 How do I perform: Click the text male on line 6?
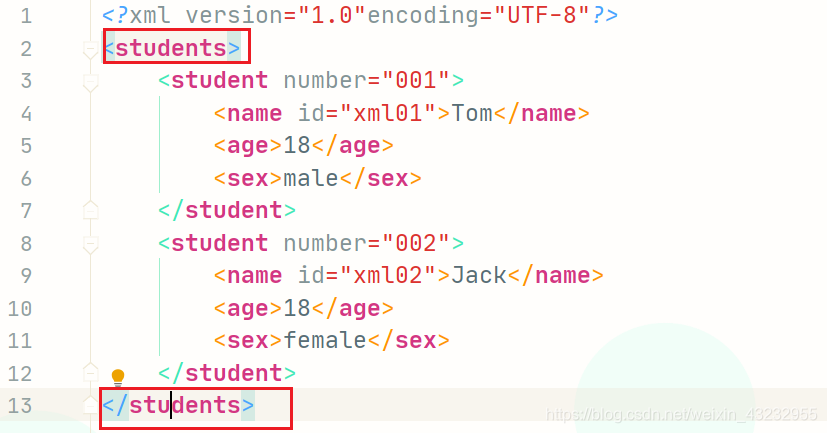311,178
